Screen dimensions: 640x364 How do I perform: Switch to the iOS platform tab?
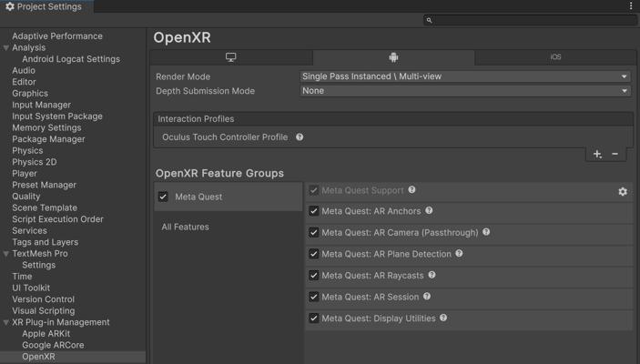coord(555,57)
